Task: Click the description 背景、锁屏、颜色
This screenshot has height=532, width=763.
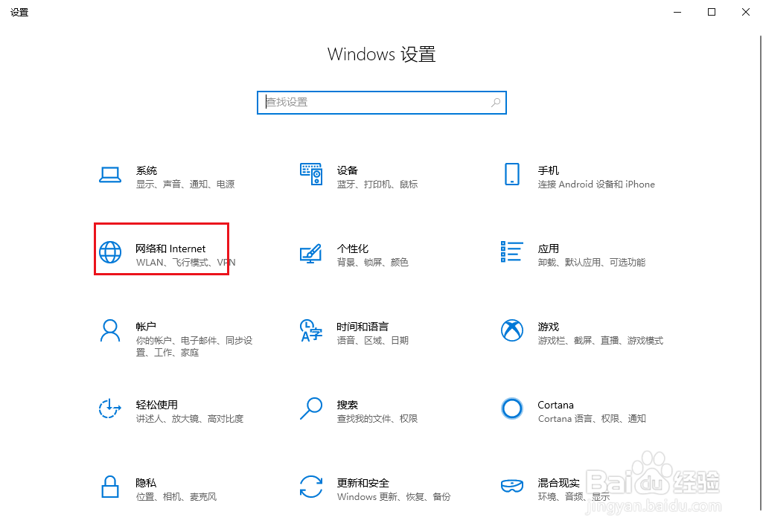Action: tap(373, 263)
